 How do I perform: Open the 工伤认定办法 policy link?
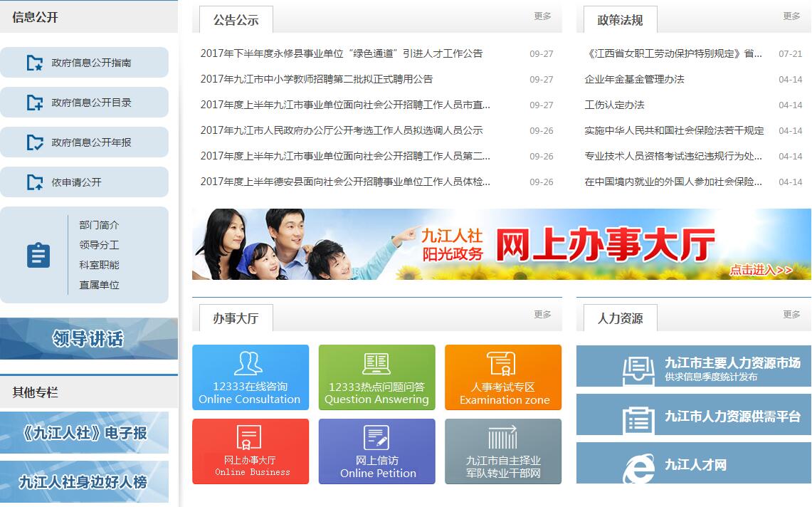614,105
